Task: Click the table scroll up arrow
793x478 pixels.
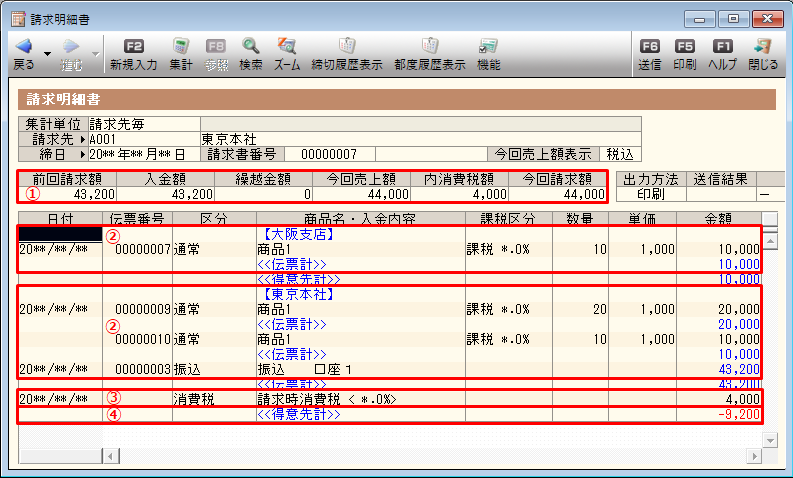Action: tap(770, 241)
